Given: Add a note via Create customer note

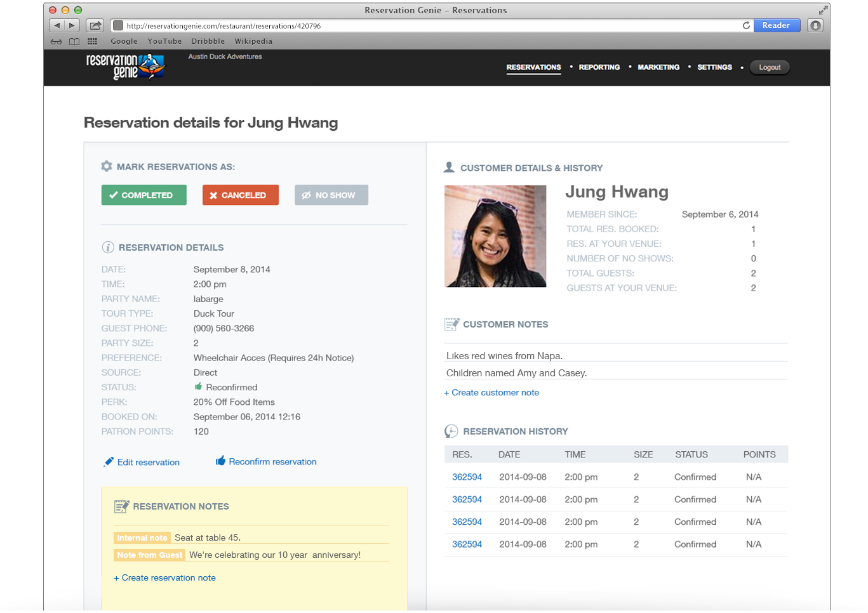Looking at the screenshot, I should pyautogui.click(x=491, y=393).
